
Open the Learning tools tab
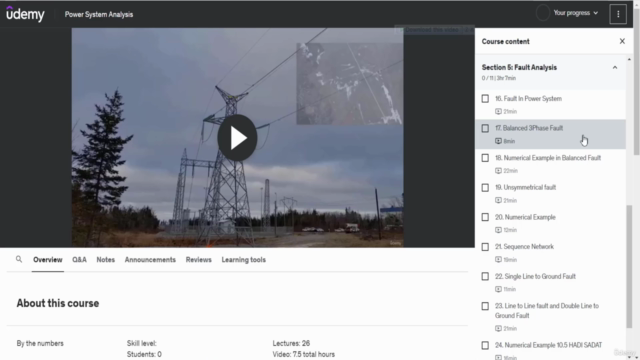pos(244,260)
